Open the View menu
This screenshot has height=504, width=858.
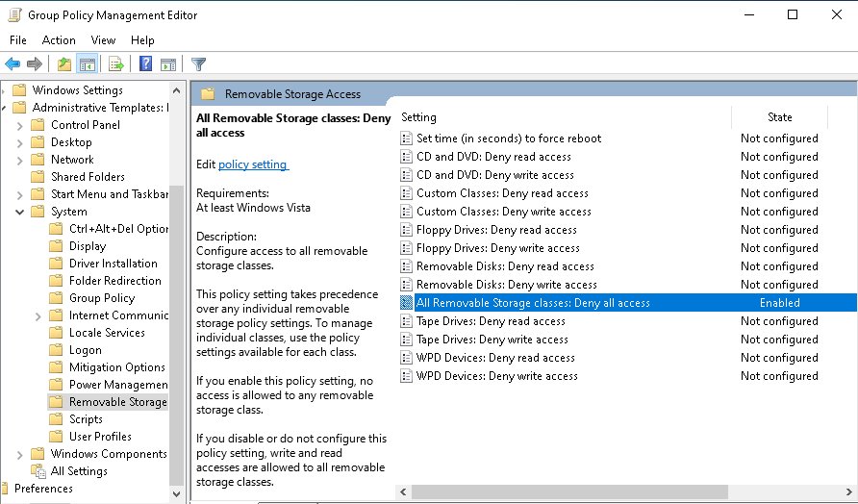click(x=103, y=40)
